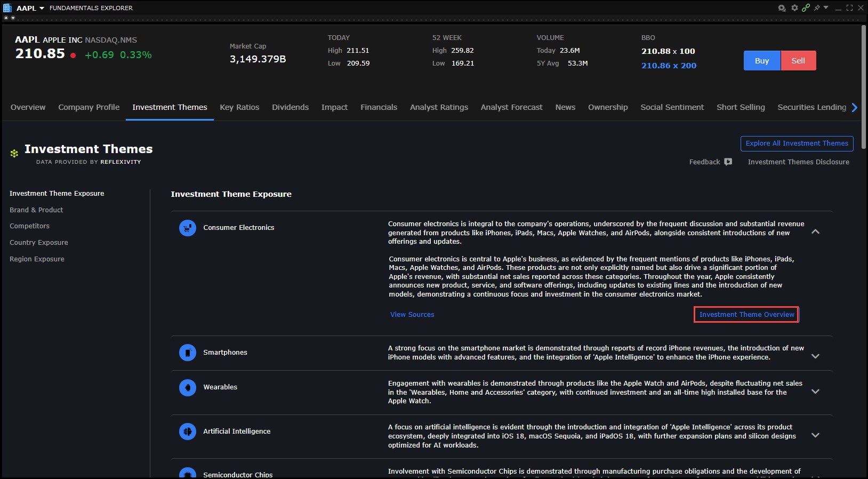
Task: Click the 52 week high 259.82
Action: pyautogui.click(x=462, y=51)
